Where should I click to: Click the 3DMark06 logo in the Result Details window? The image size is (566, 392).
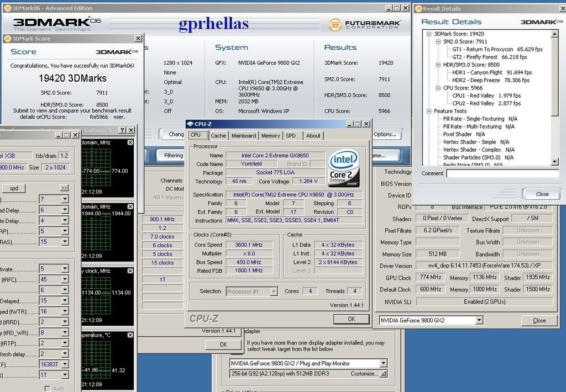[x=542, y=22]
